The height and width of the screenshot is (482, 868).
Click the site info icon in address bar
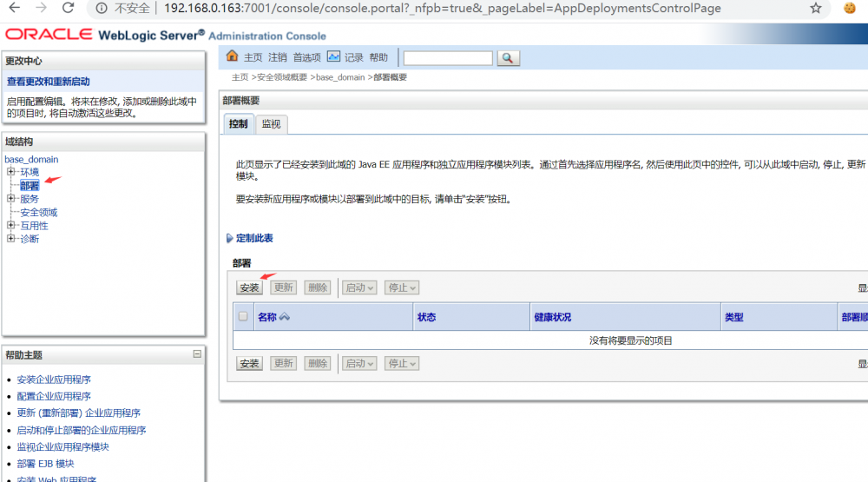point(102,9)
